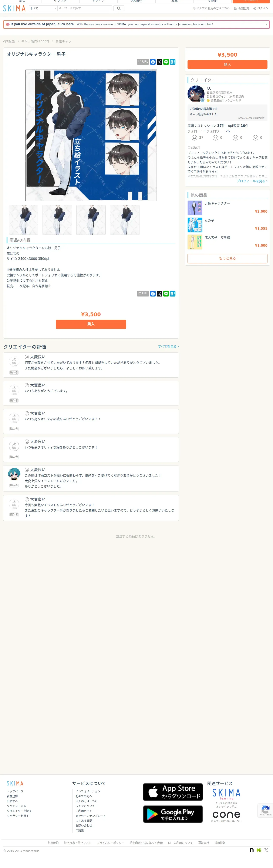273x868 pixels.
Task: Open the 男性キャラ breadcrumb
Action: 63,42
